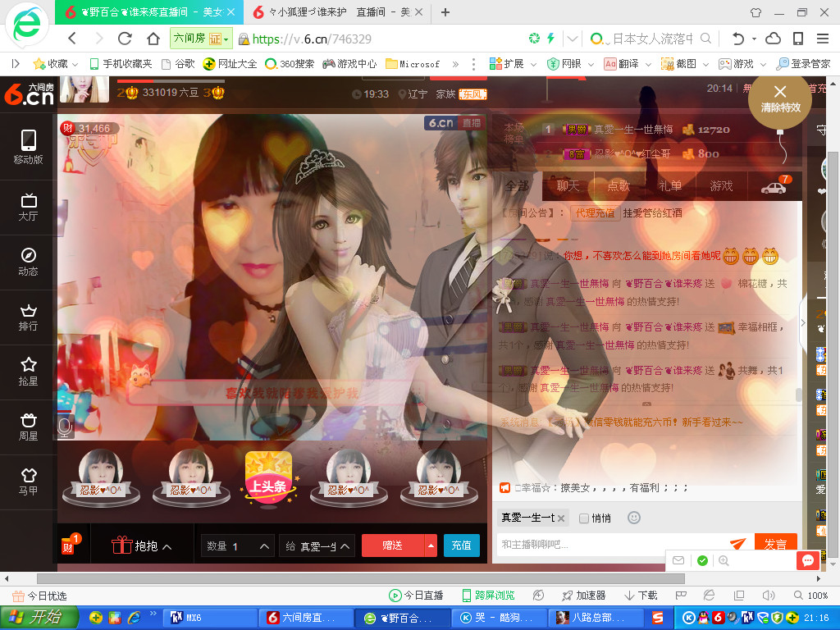The width and height of the screenshot is (840, 630).
Task: Open the 开始 Start button
Action: pyautogui.click(x=39, y=617)
